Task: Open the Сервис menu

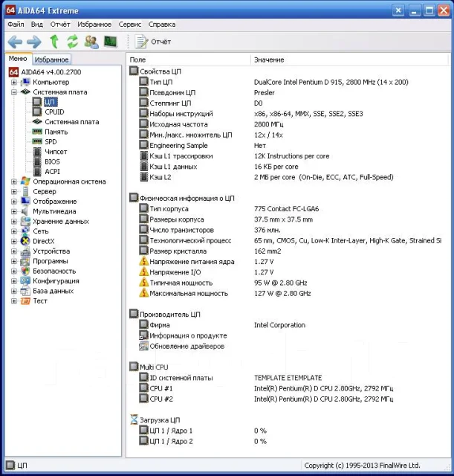Action: tap(130, 25)
